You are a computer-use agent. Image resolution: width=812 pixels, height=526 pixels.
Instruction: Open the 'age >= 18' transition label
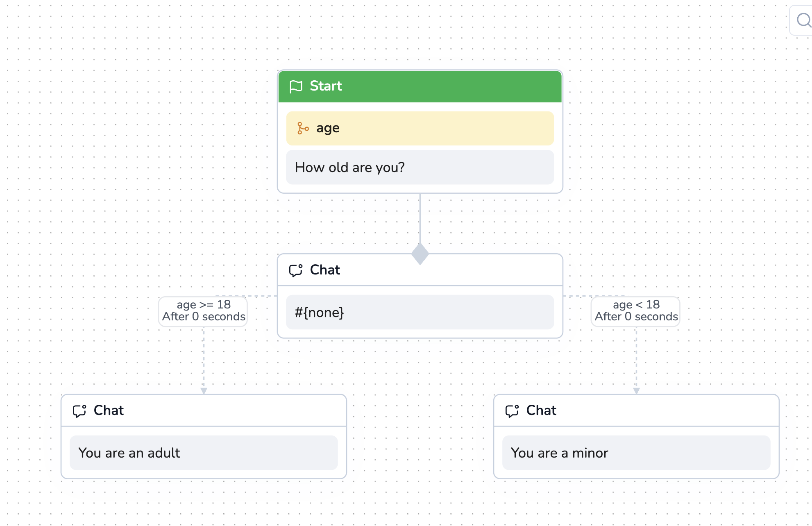click(203, 311)
